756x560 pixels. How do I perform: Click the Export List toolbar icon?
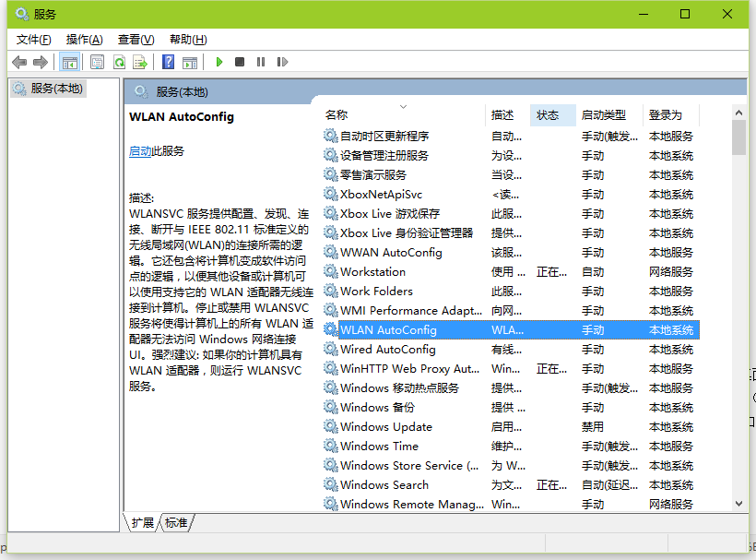(x=140, y=62)
